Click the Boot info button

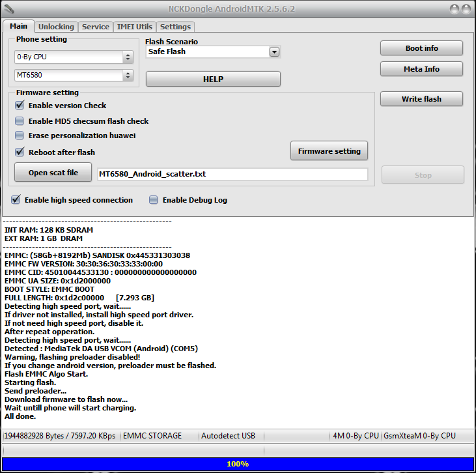tap(422, 48)
